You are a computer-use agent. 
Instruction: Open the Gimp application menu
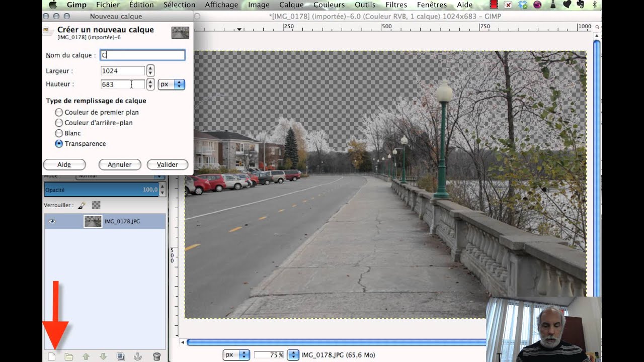pyautogui.click(x=76, y=5)
